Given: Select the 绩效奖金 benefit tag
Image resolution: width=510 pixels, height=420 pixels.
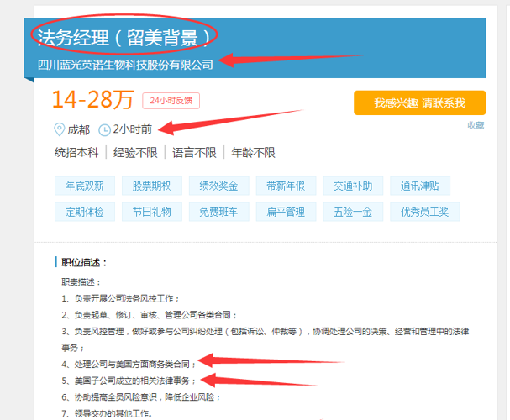Looking at the screenshot, I should pos(219,186).
